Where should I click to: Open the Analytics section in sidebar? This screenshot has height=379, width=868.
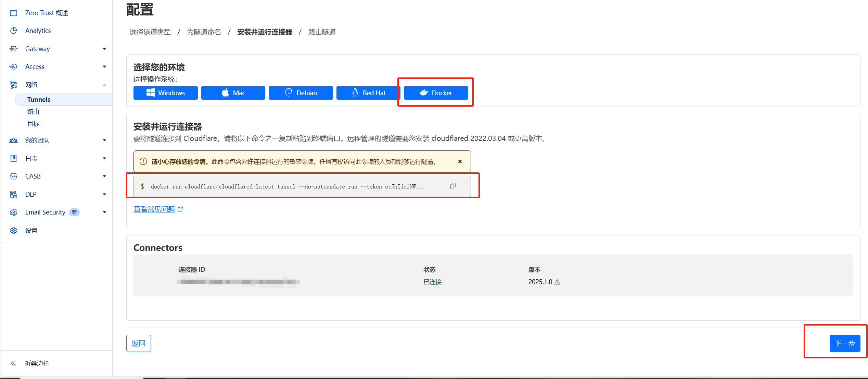point(38,30)
